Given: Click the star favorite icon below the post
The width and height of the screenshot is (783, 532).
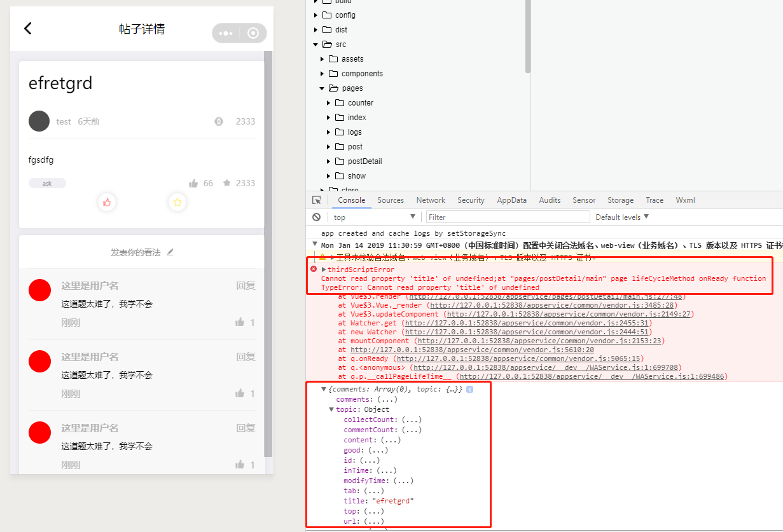Looking at the screenshot, I should click(177, 202).
